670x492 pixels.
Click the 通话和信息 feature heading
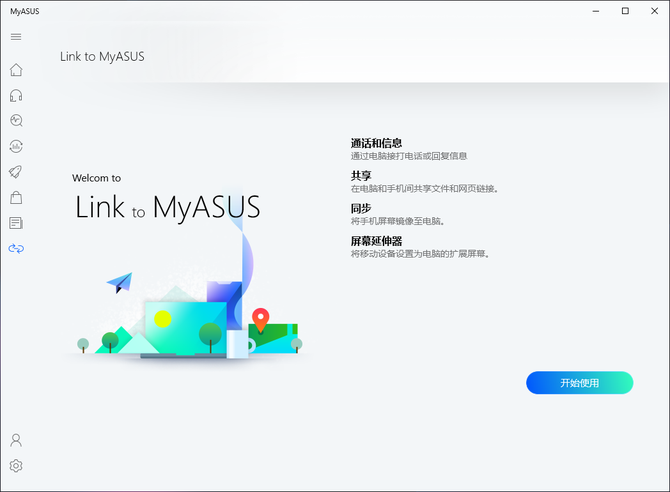coord(376,143)
